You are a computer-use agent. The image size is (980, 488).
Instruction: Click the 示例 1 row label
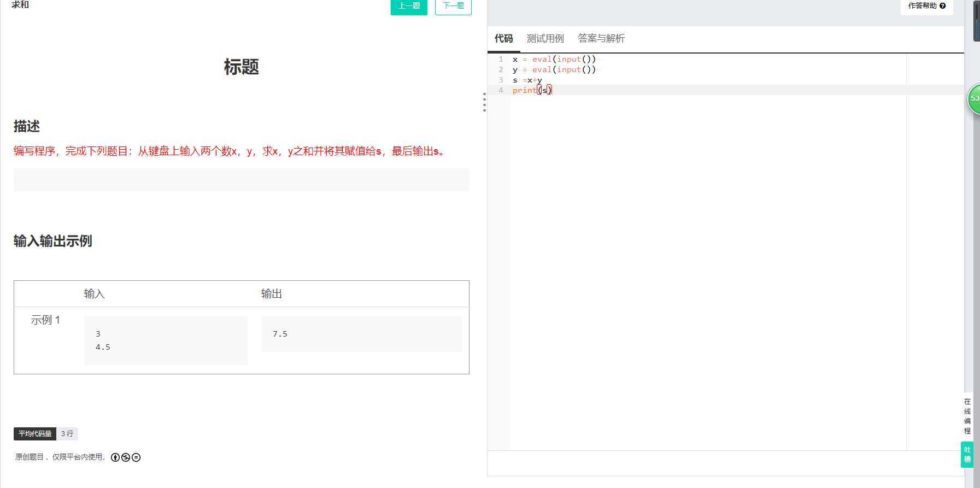tap(45, 320)
